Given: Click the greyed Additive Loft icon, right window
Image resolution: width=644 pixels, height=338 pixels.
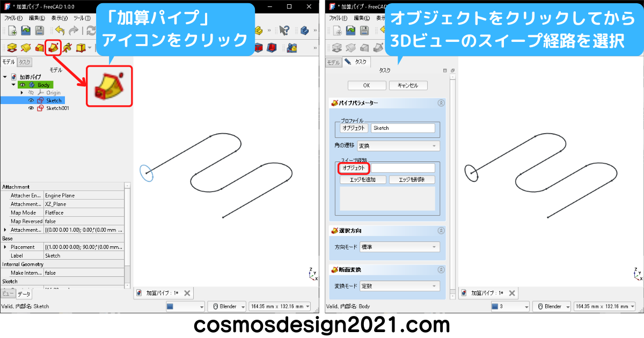Looking at the screenshot, I should (364, 48).
